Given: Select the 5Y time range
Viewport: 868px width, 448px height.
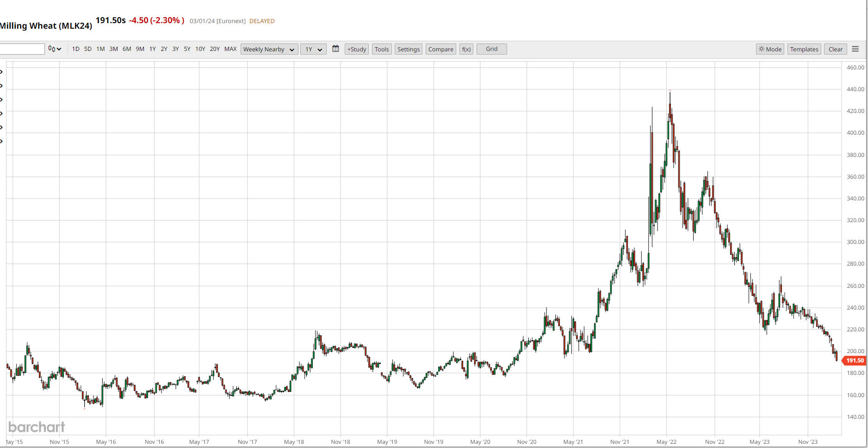Looking at the screenshot, I should click(x=187, y=49).
